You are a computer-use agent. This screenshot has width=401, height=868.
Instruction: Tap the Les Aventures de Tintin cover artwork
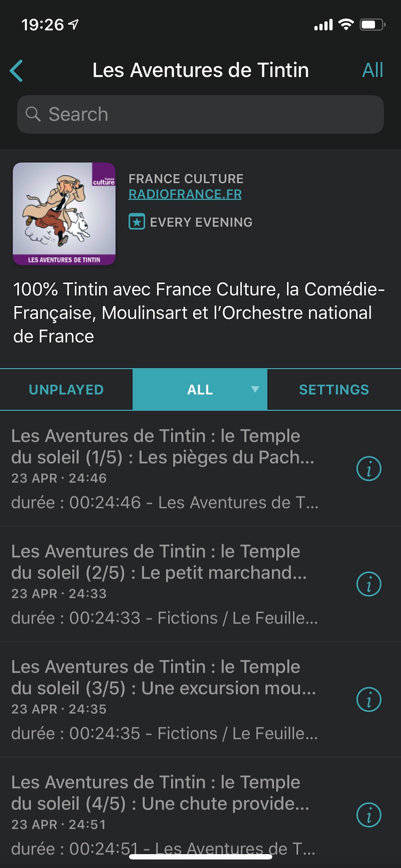pyautogui.click(x=64, y=213)
